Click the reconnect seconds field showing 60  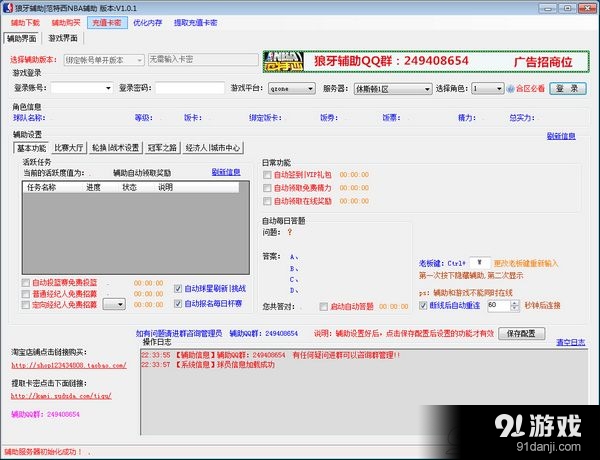coord(499,305)
